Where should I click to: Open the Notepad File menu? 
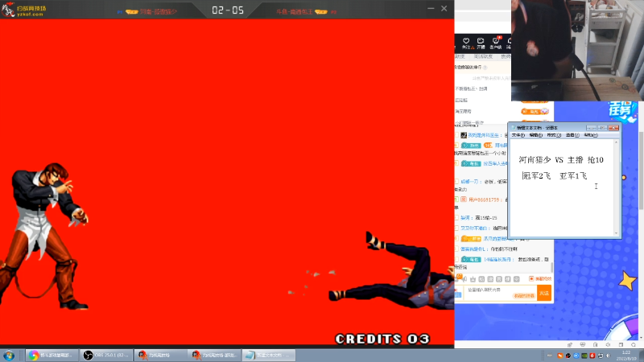(x=518, y=135)
